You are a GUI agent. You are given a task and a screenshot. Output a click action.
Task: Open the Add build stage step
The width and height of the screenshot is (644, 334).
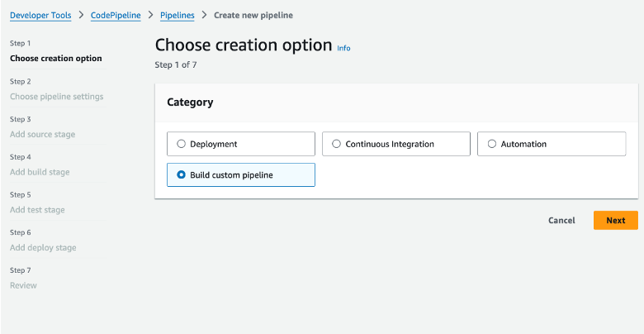point(40,172)
